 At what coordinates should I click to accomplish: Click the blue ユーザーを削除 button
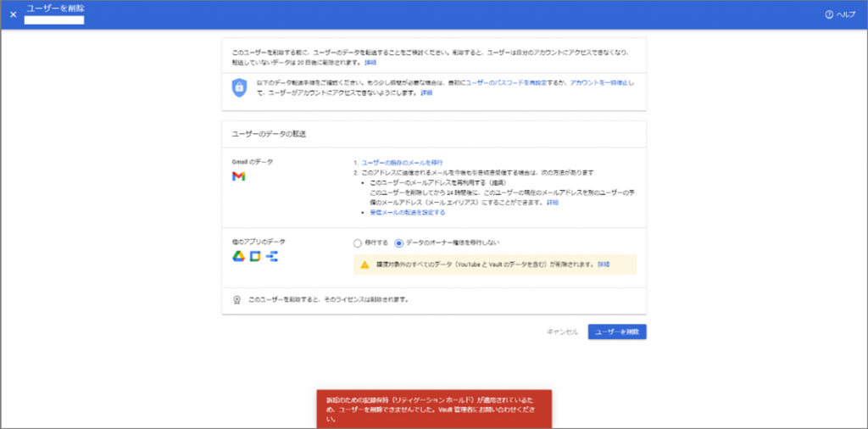coord(617,332)
